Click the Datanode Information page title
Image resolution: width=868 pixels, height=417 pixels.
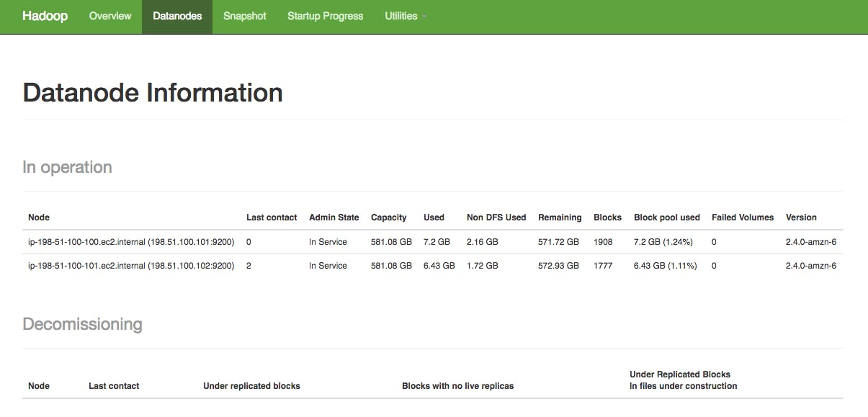pyautogui.click(x=153, y=92)
